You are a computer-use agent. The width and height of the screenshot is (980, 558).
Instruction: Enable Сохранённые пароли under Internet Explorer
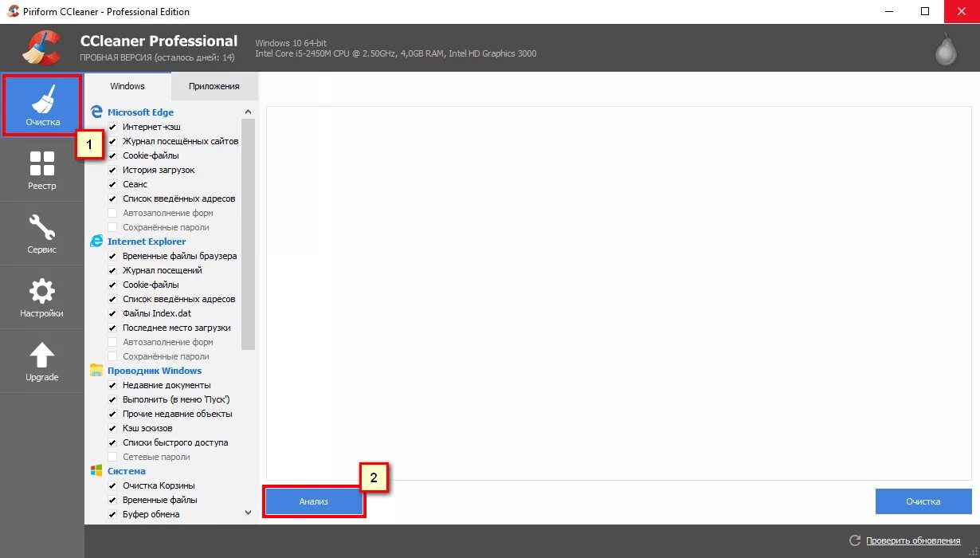pos(112,356)
